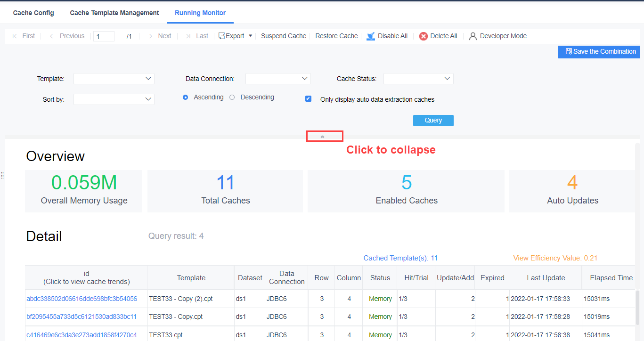Click the page number input field
The image size is (644, 341).
(104, 36)
